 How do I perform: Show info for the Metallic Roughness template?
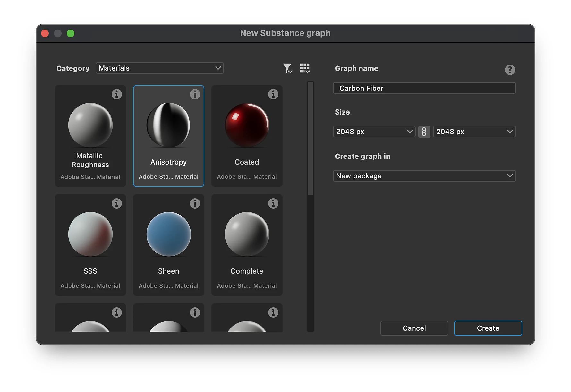point(117,94)
